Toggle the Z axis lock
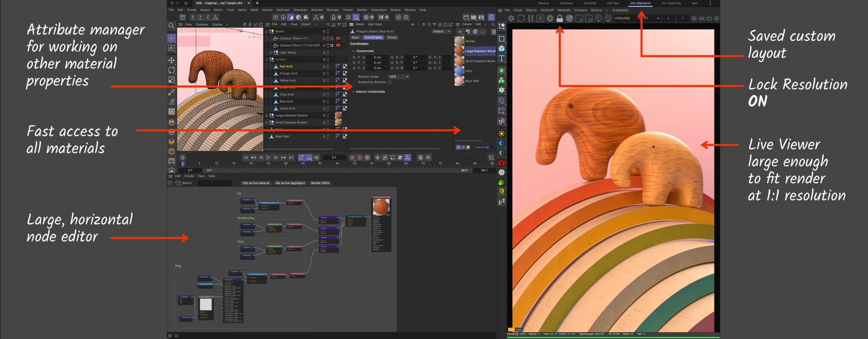 [x=207, y=17]
